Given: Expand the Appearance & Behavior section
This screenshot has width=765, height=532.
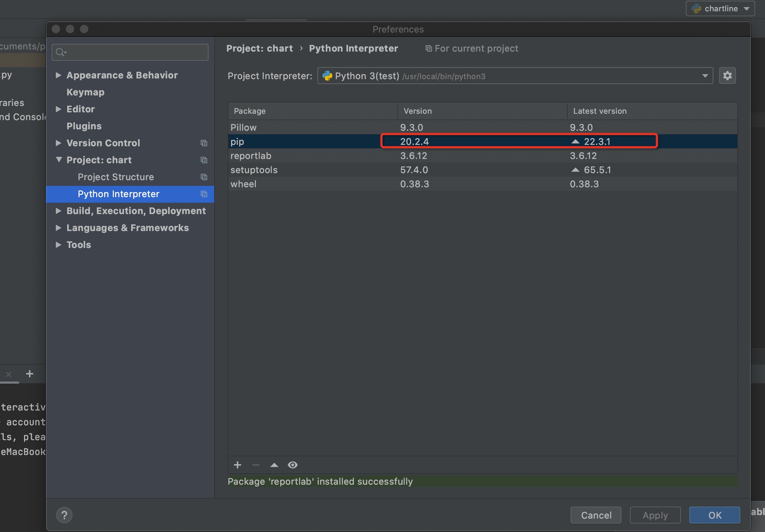Looking at the screenshot, I should (x=59, y=75).
